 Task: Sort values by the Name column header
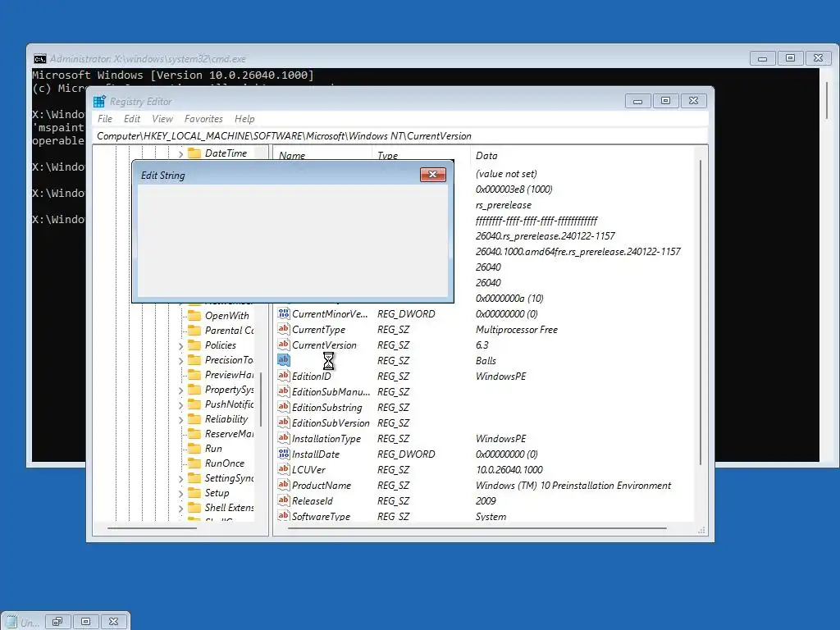(x=292, y=155)
